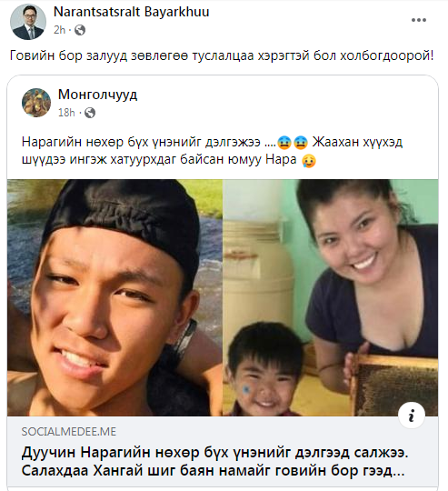Open the three-dot post options menu
The image size is (448, 491).
tap(419, 20)
